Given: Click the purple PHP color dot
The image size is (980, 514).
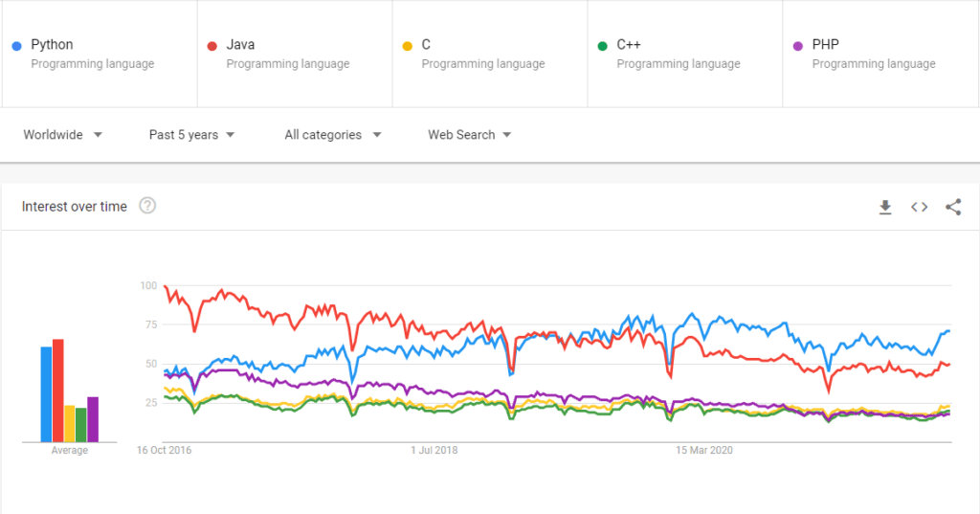Looking at the screenshot, I should click(798, 45).
